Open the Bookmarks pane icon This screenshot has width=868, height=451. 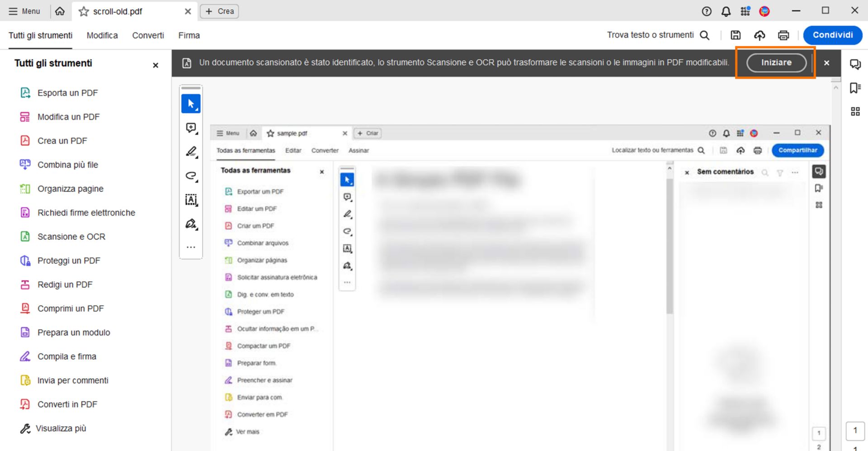point(855,88)
